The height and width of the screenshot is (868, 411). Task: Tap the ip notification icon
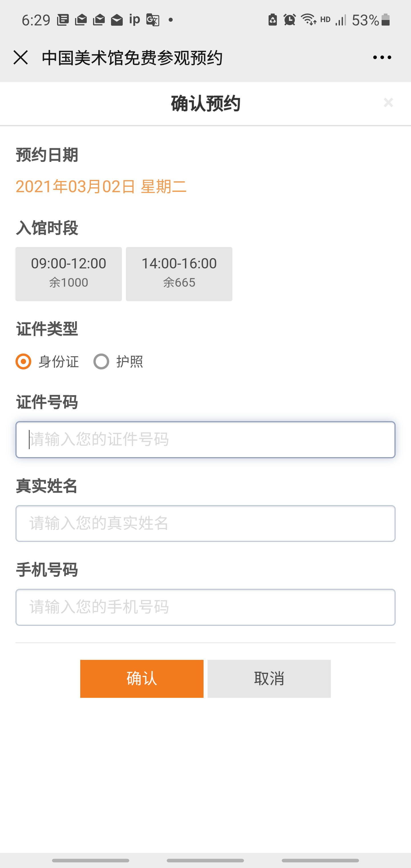(x=134, y=20)
